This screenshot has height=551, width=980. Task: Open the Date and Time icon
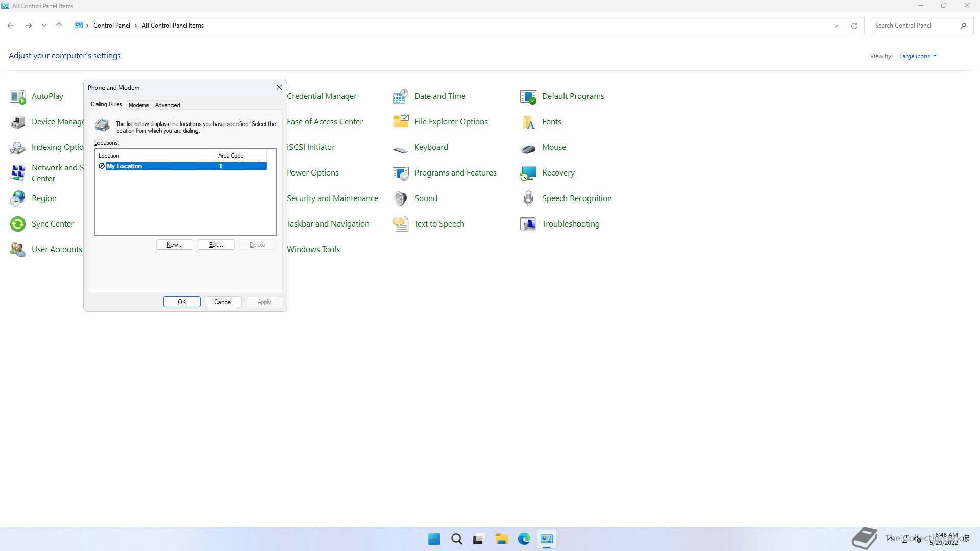tap(401, 96)
